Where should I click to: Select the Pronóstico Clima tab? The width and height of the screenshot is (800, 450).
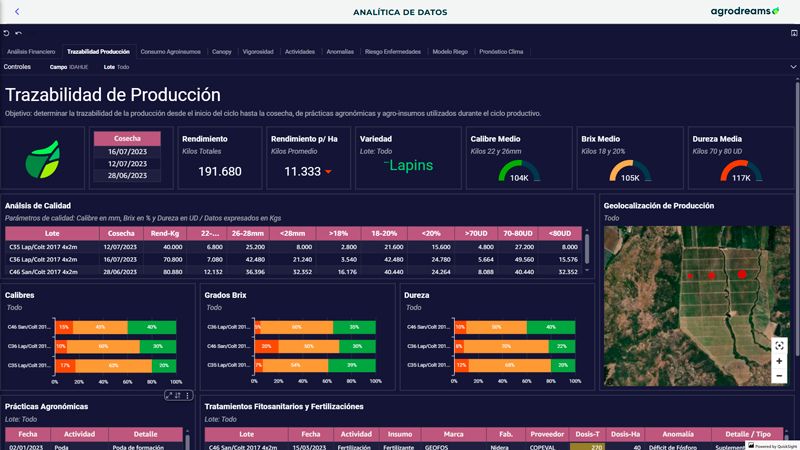coord(501,51)
